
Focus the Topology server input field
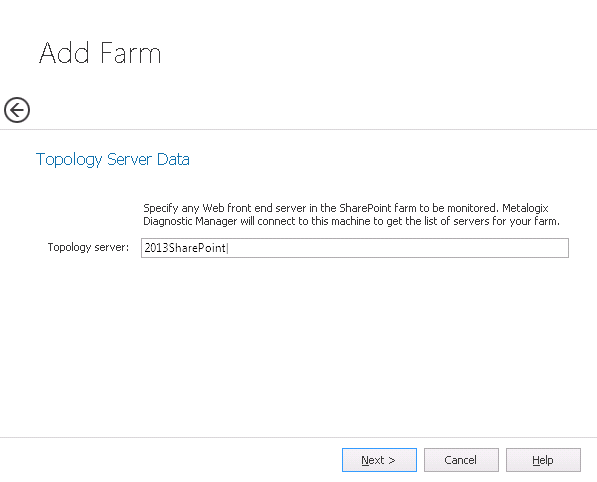click(355, 248)
